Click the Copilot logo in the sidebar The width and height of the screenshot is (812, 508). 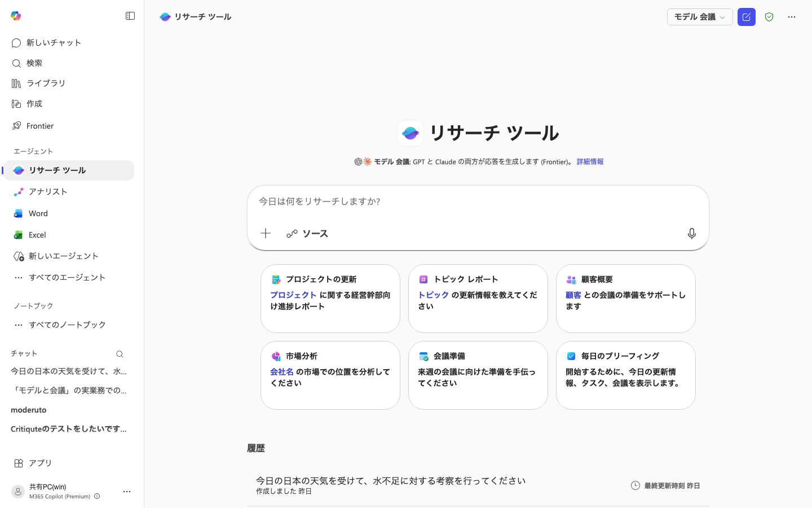tap(16, 16)
